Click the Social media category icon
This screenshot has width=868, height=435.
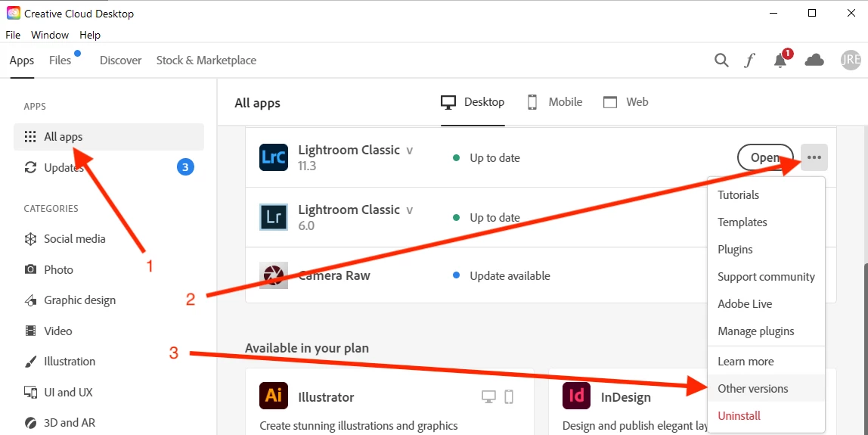tap(30, 239)
